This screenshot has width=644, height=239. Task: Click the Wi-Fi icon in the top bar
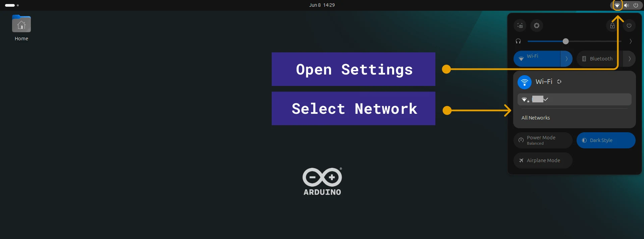pos(617,5)
